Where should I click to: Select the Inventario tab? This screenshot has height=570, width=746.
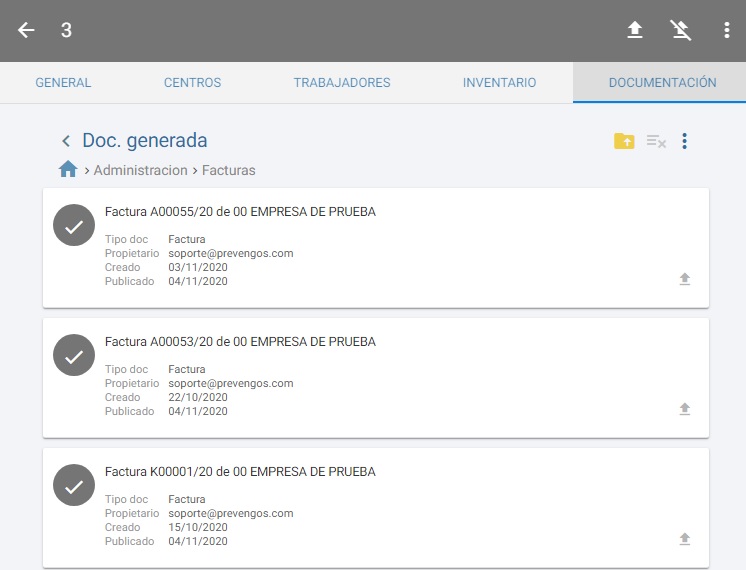499,83
